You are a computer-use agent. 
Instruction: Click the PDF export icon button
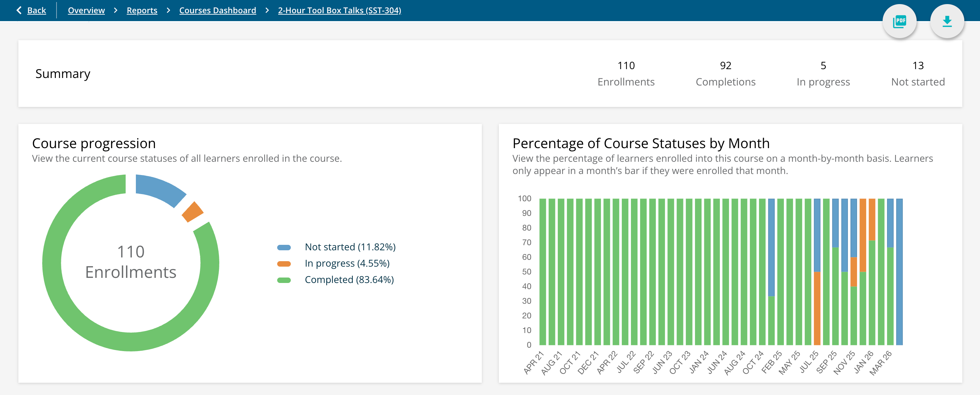(x=899, y=21)
